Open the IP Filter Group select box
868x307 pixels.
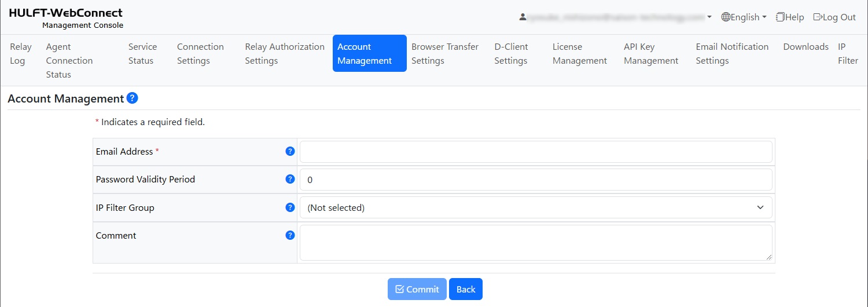tap(535, 207)
